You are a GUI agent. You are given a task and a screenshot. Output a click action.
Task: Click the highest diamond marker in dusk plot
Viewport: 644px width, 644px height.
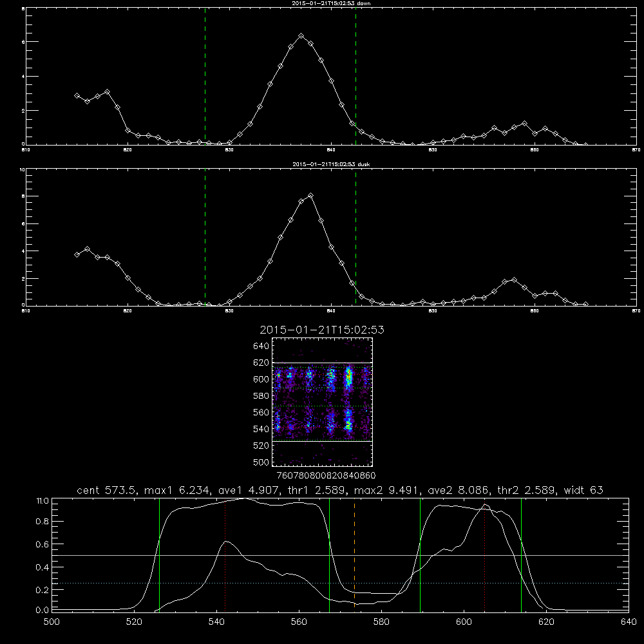(311, 196)
